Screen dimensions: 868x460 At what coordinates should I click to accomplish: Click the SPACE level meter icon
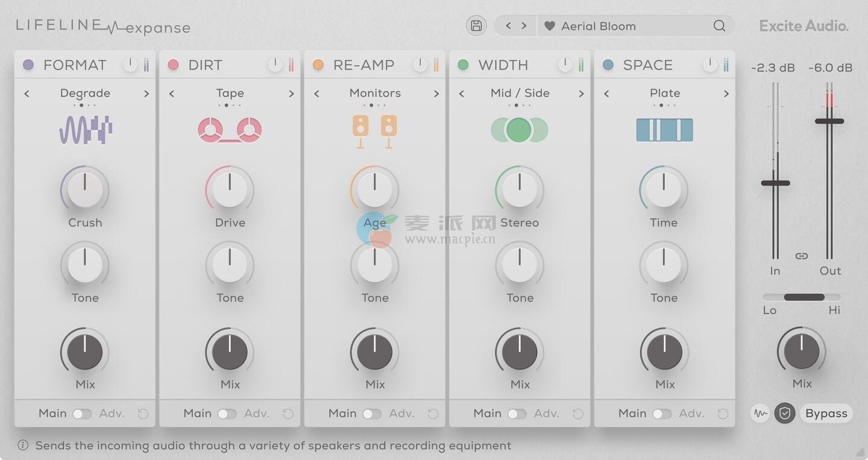[726, 65]
